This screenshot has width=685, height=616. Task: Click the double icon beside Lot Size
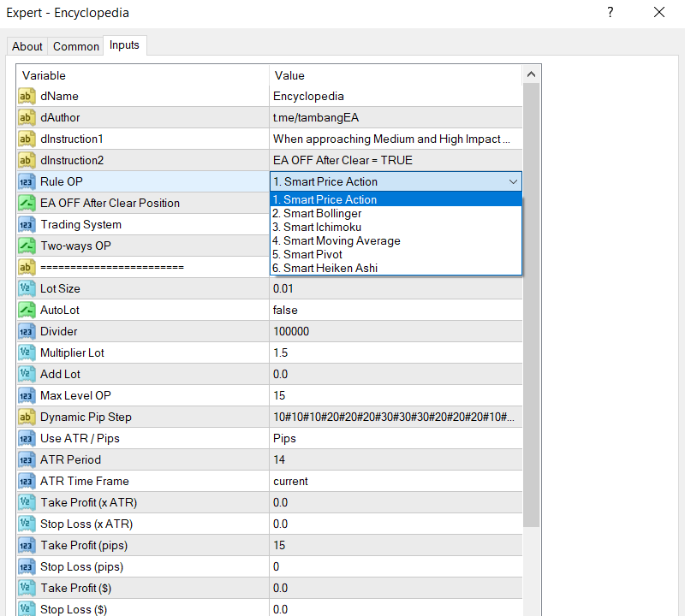pos(27,288)
